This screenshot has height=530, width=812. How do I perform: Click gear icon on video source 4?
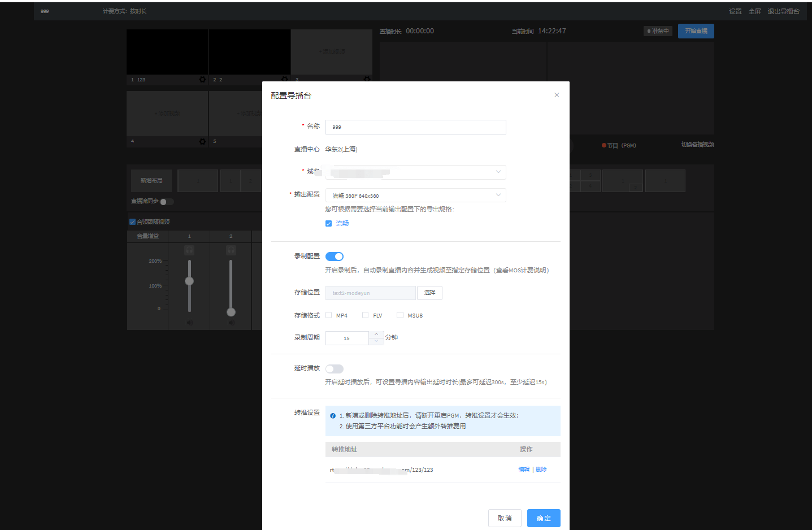pyautogui.click(x=202, y=141)
